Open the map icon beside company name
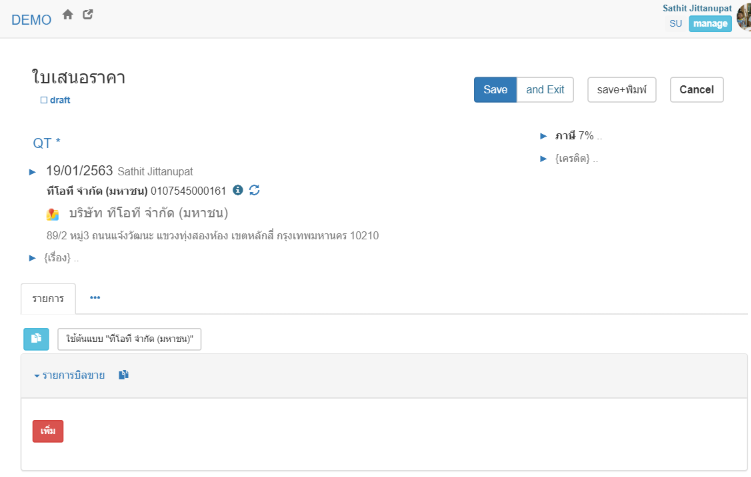Image resolution: width=751 pixels, height=477 pixels. pyautogui.click(x=53, y=214)
